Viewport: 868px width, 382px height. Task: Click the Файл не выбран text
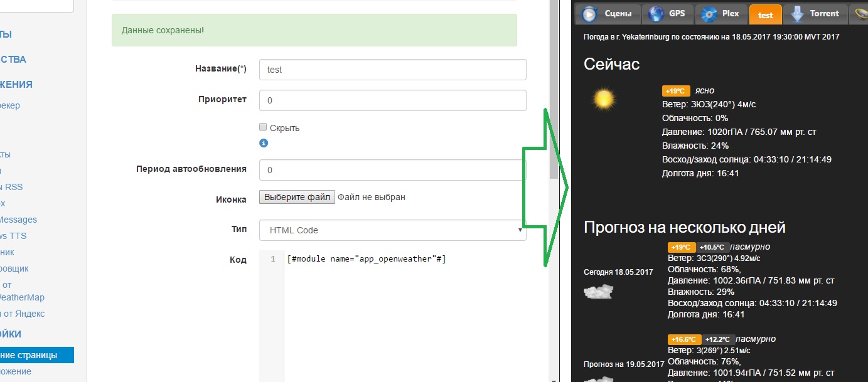pyautogui.click(x=372, y=197)
